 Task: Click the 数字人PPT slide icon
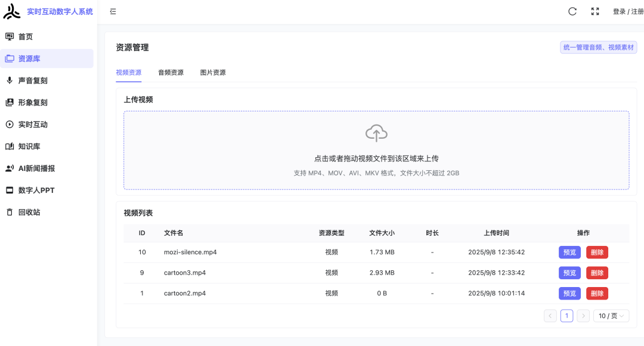coord(10,190)
